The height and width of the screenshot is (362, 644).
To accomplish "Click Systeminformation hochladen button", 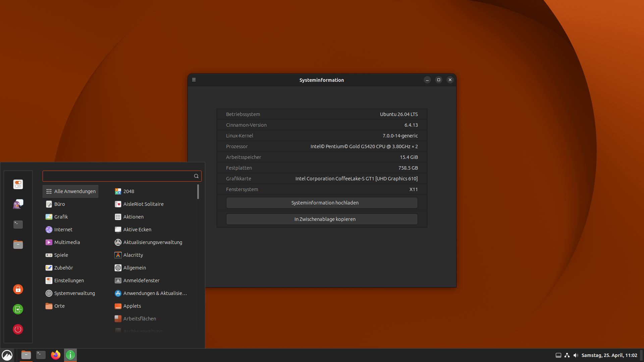I will coord(322,203).
